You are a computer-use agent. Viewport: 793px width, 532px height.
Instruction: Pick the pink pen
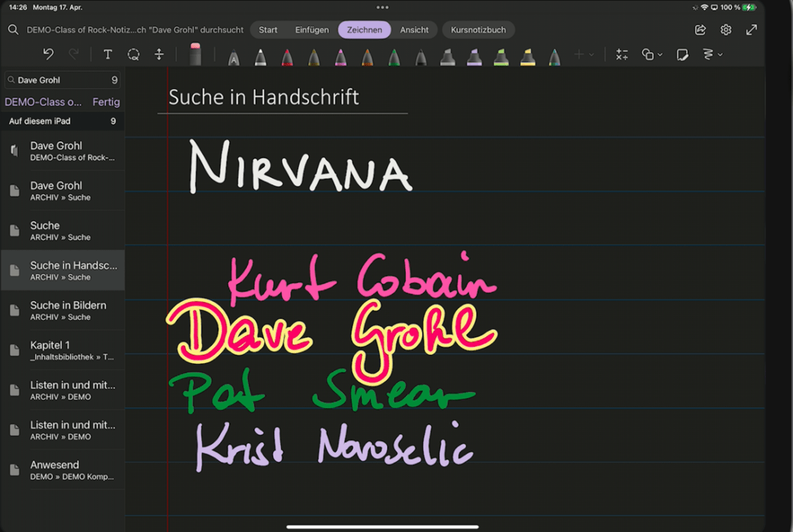click(341, 57)
